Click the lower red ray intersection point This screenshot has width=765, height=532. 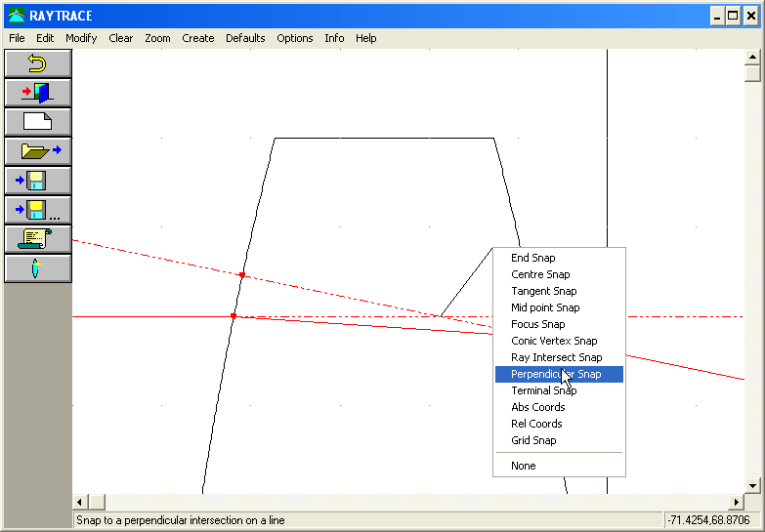click(234, 316)
